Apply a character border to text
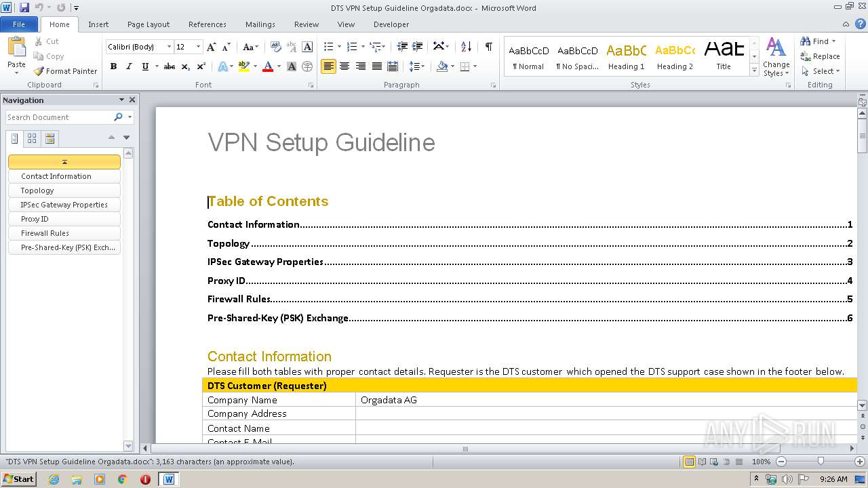868x488 pixels. 307,47
